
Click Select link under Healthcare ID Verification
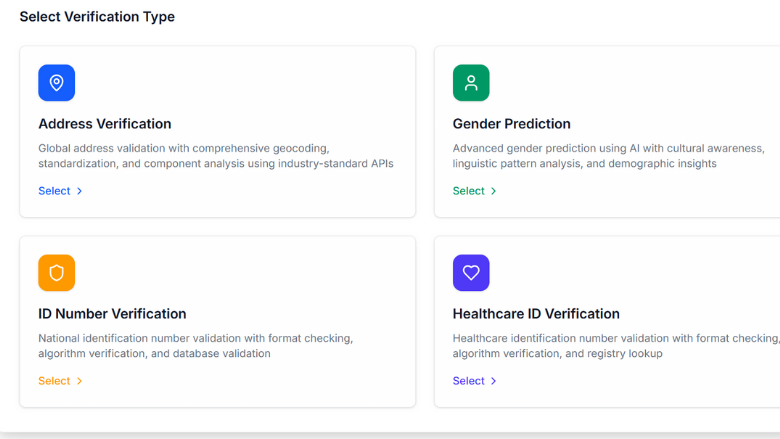tap(468, 381)
